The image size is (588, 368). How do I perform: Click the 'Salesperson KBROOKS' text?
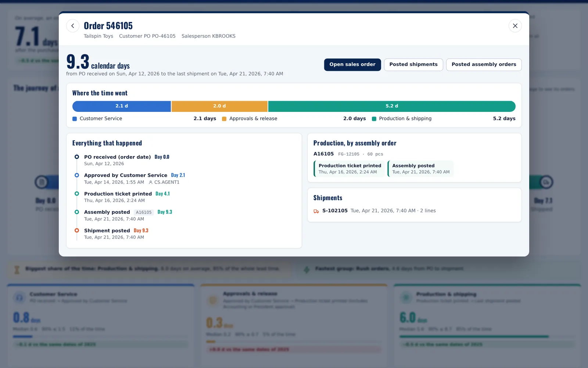(x=208, y=36)
